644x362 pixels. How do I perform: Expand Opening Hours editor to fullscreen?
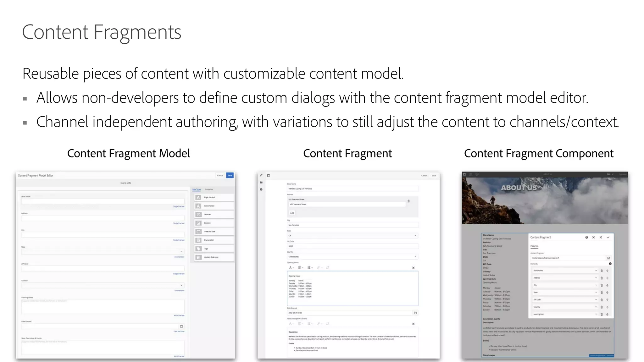click(413, 268)
